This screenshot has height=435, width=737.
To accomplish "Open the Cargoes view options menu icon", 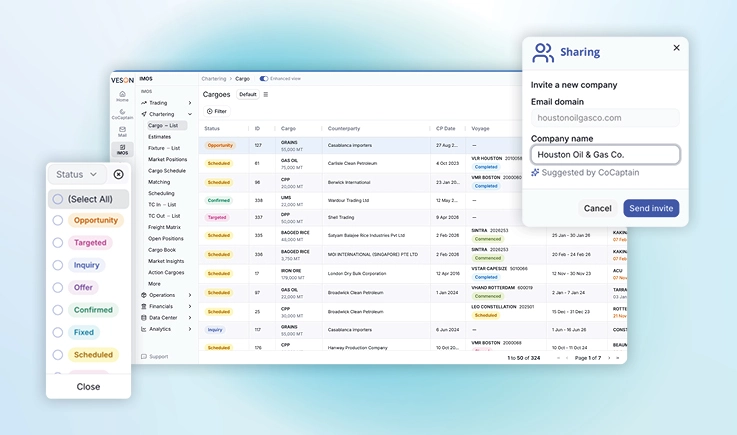I will pos(266,94).
